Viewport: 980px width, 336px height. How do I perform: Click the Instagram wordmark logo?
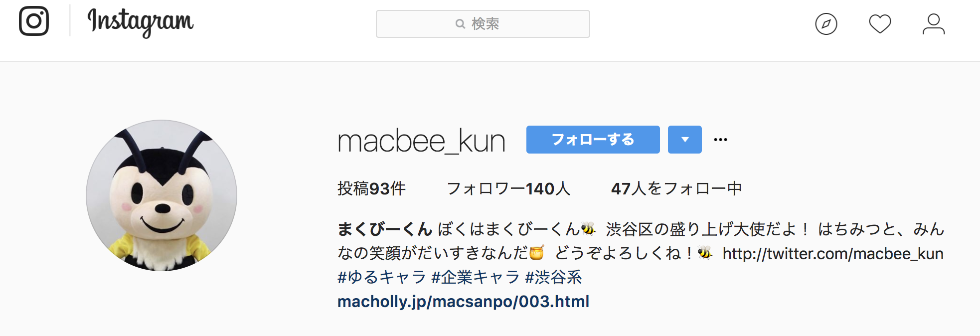pos(141,23)
